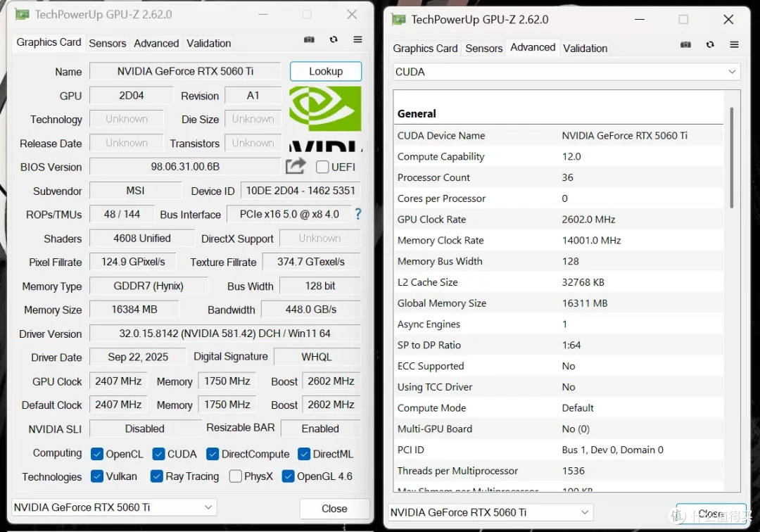Select Graphics Card tab in right window
This screenshot has width=760, height=532.
coord(425,49)
